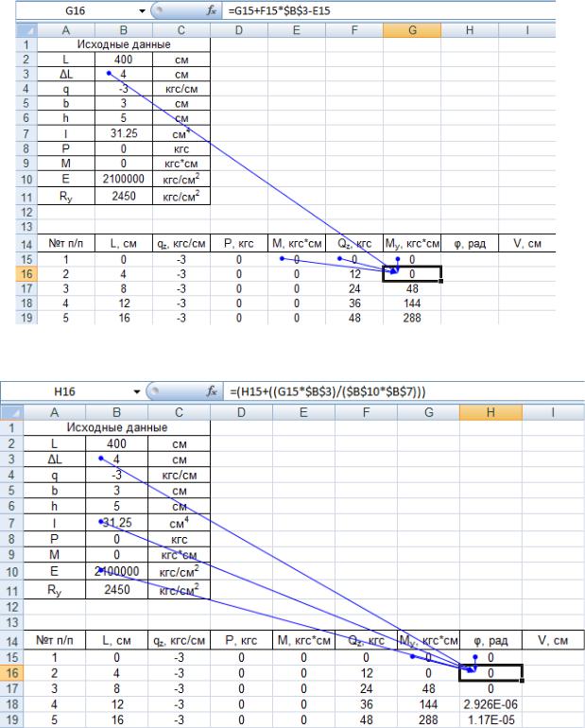Click the fx Insert Function icon beside H16 formula
Image resolution: width=585 pixels, height=728 pixels.
pos(212,391)
